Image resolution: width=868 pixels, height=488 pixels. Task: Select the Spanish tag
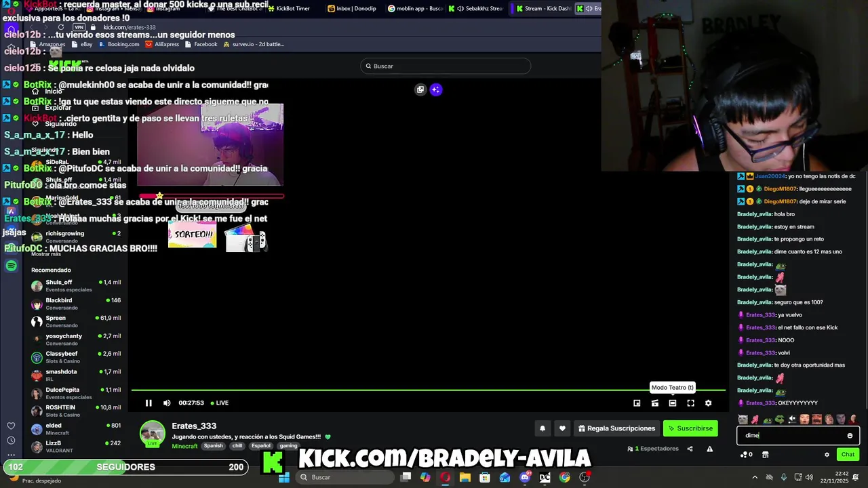coord(213,446)
